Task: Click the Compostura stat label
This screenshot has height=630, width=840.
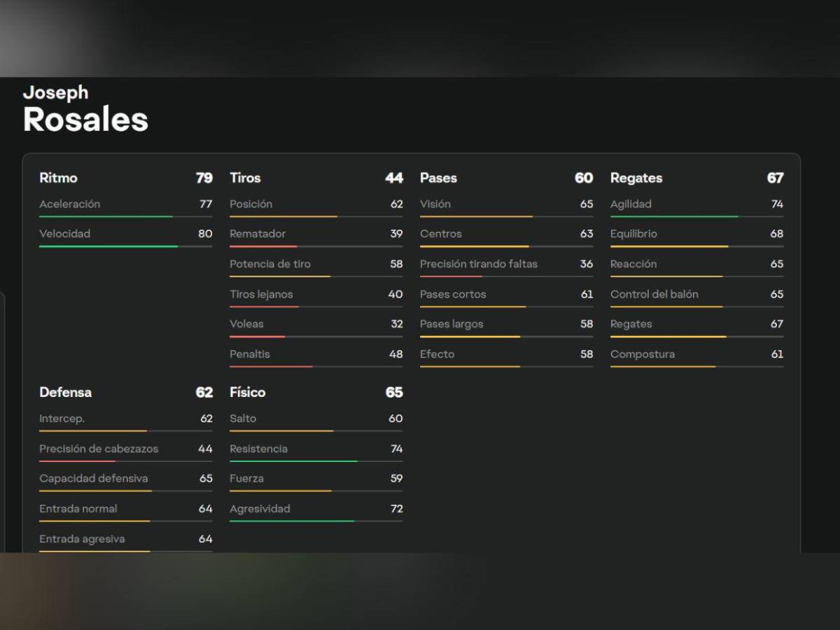Action: tap(642, 354)
